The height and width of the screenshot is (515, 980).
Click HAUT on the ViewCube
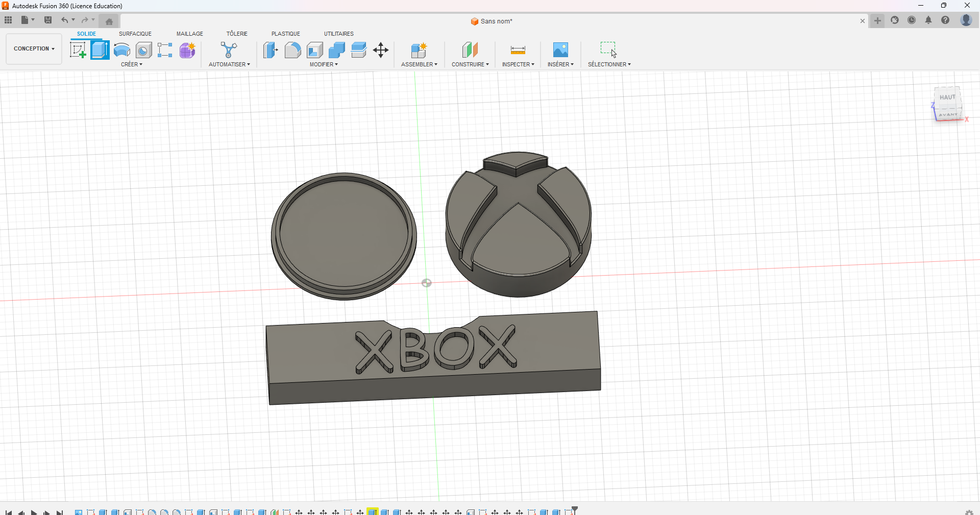tap(947, 97)
